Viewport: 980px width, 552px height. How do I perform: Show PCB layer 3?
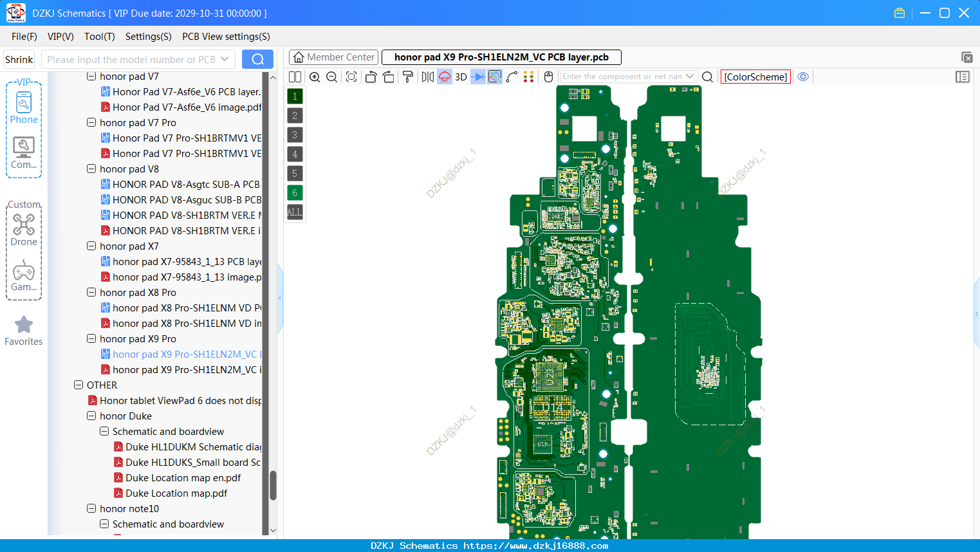tap(295, 135)
